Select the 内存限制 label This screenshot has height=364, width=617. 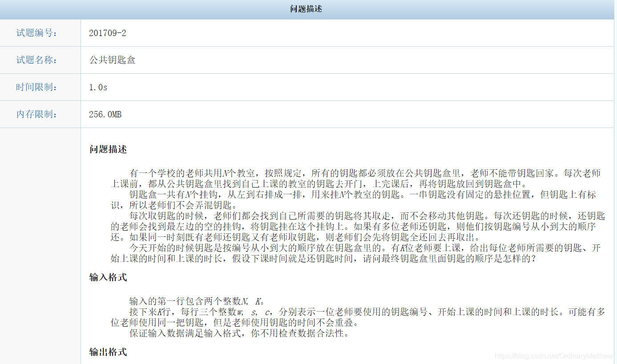pos(37,114)
